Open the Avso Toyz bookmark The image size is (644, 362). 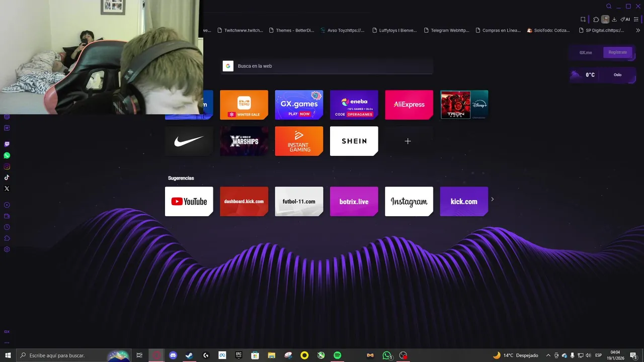tap(342, 30)
